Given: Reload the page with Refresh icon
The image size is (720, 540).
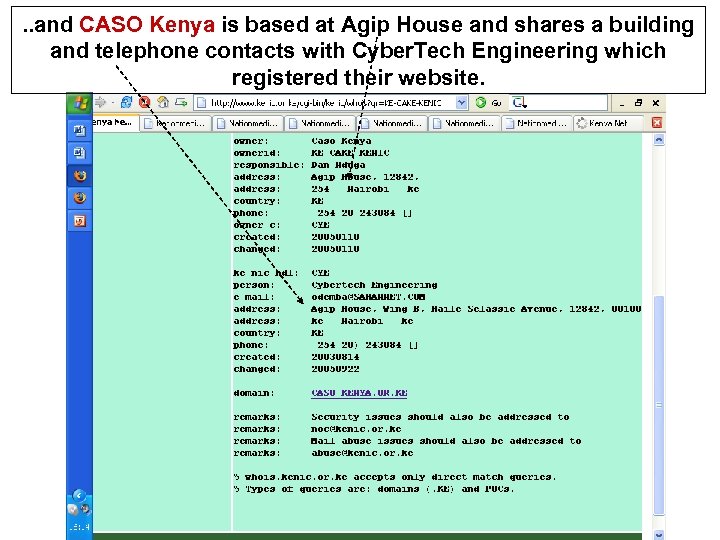Looking at the screenshot, I should point(126,102).
